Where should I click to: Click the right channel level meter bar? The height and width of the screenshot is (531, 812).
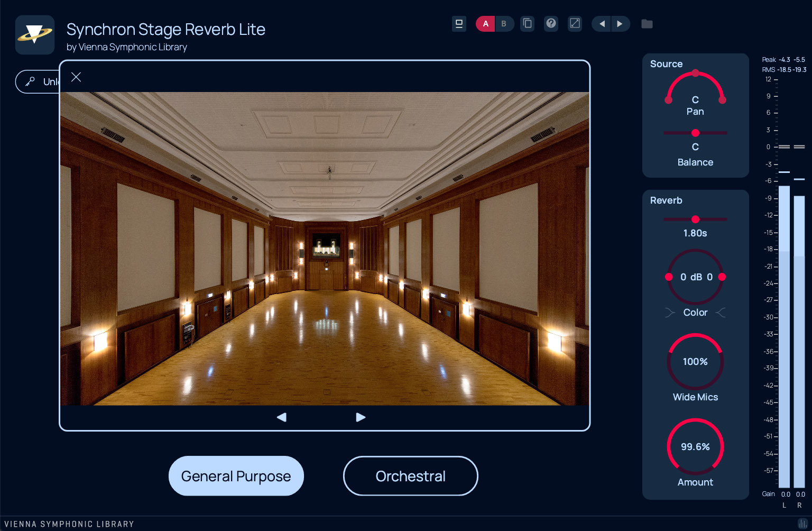click(799, 342)
